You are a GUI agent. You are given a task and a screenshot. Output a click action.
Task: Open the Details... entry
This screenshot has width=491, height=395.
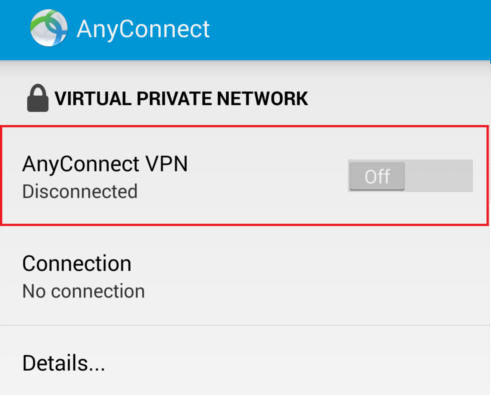(245, 361)
